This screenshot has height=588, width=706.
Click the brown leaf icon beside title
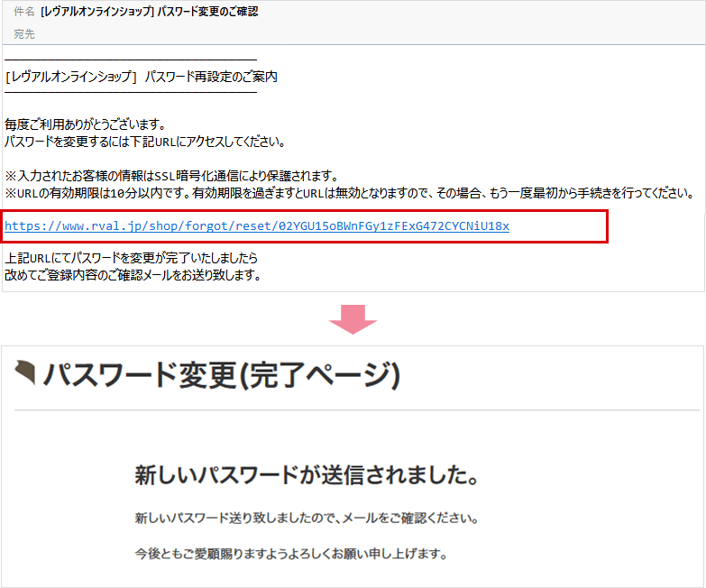click(25, 372)
